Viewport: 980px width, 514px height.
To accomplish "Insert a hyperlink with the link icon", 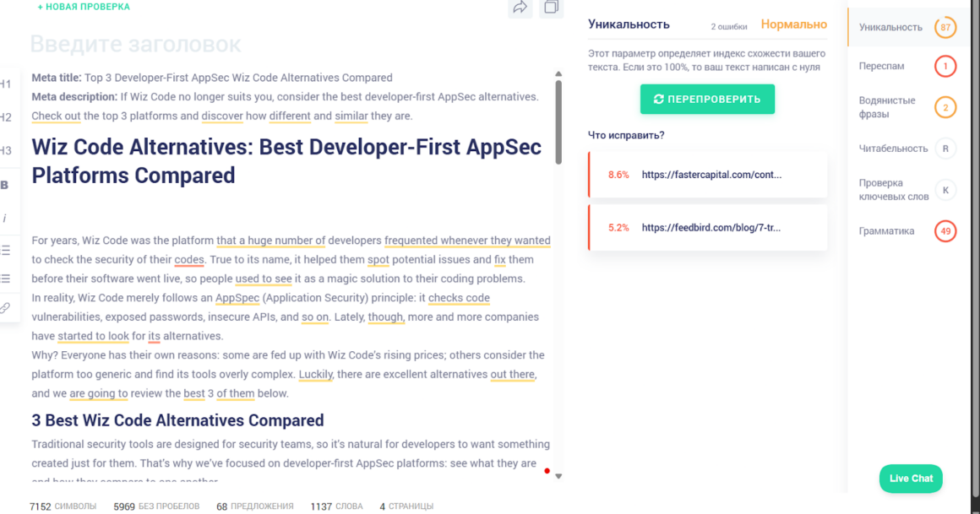I will coord(5,308).
